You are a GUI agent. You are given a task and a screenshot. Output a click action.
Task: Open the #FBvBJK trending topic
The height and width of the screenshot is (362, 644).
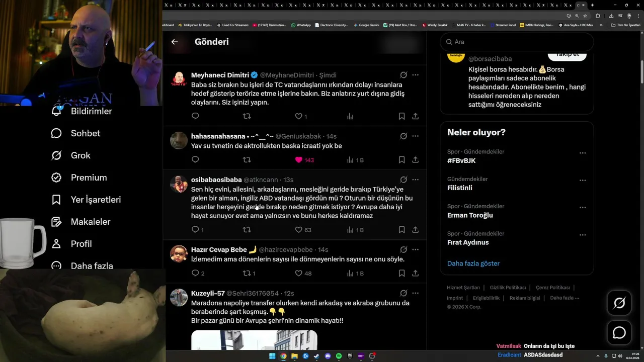click(461, 161)
